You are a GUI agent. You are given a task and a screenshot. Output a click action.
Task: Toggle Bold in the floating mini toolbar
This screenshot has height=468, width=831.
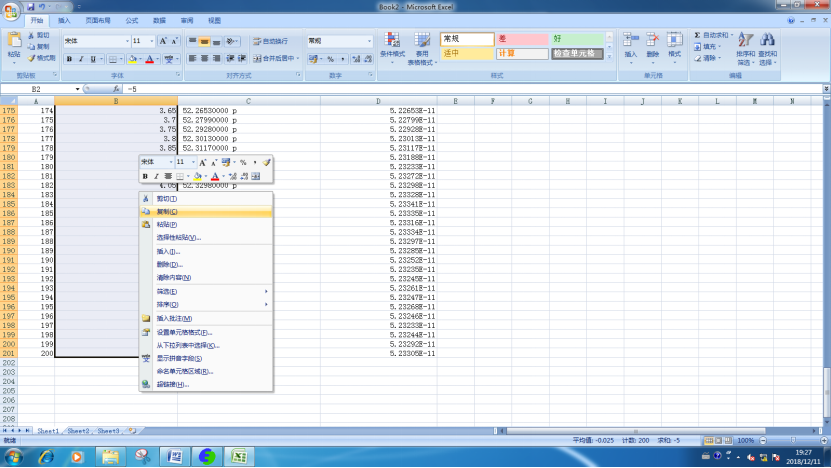[145, 176]
